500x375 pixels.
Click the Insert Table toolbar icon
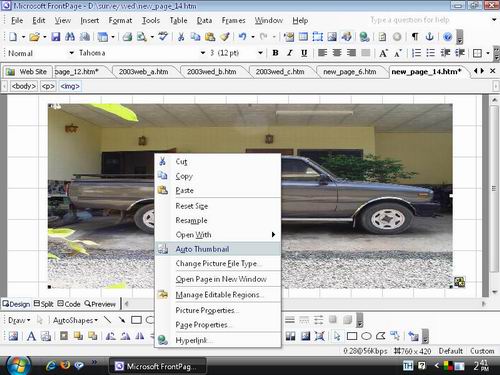(303, 37)
